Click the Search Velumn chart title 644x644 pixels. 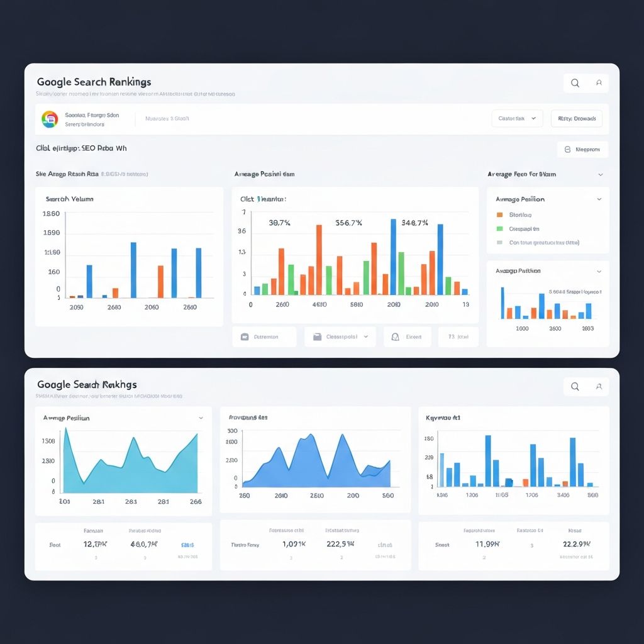(x=69, y=199)
